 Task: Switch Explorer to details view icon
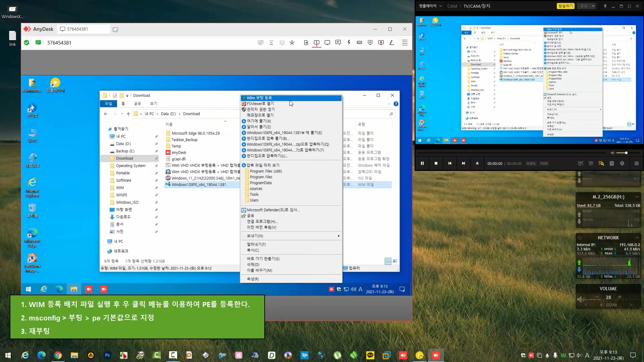coord(388,261)
